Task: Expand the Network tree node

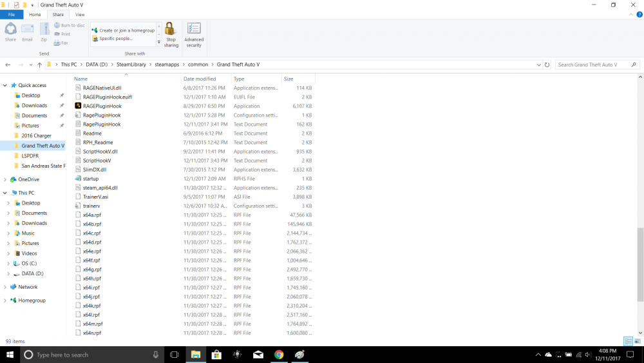Action: [5, 287]
